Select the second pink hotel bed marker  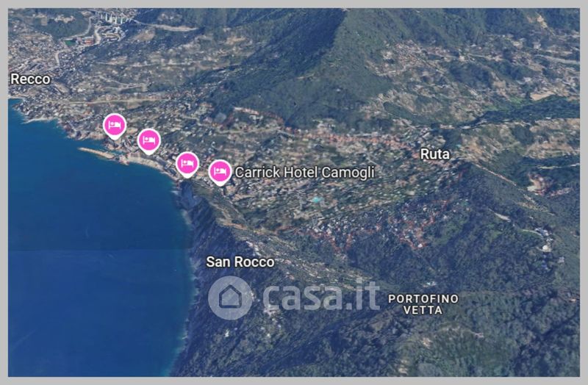tap(149, 141)
